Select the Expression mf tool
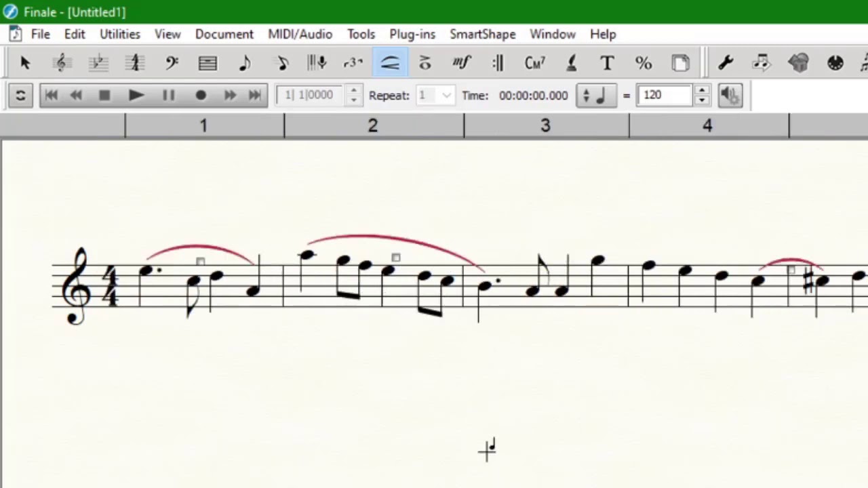868x488 pixels. 462,63
